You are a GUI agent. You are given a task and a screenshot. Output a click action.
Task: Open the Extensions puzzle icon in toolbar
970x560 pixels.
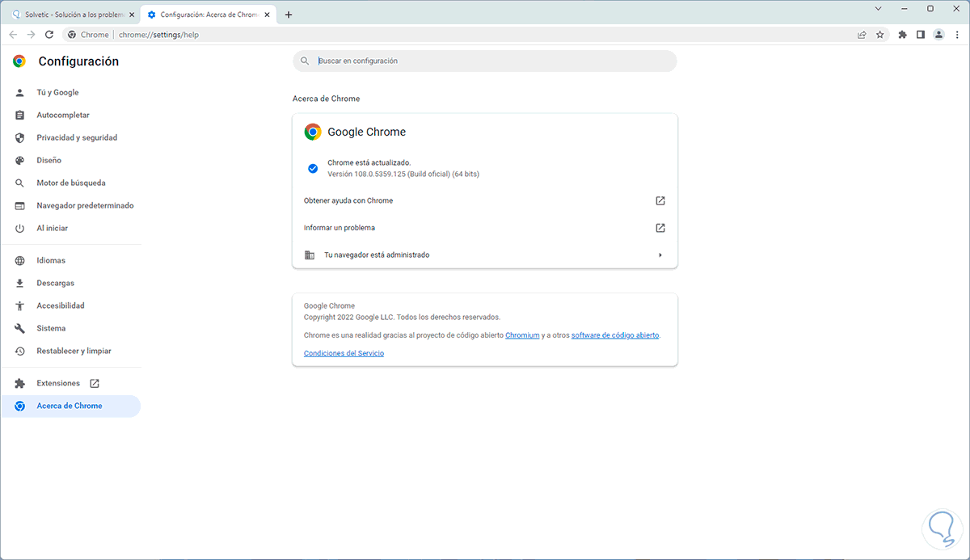click(903, 35)
